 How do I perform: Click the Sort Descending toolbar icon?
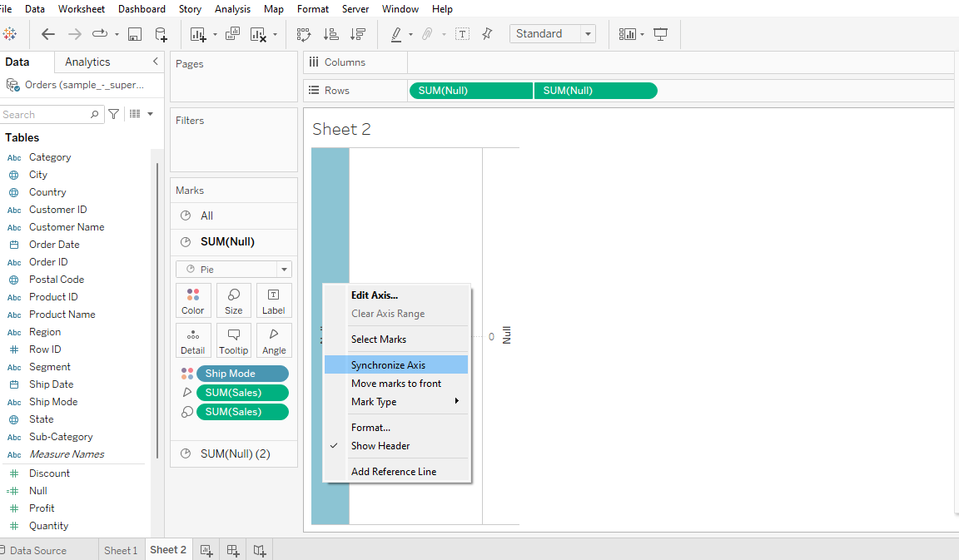[358, 33]
